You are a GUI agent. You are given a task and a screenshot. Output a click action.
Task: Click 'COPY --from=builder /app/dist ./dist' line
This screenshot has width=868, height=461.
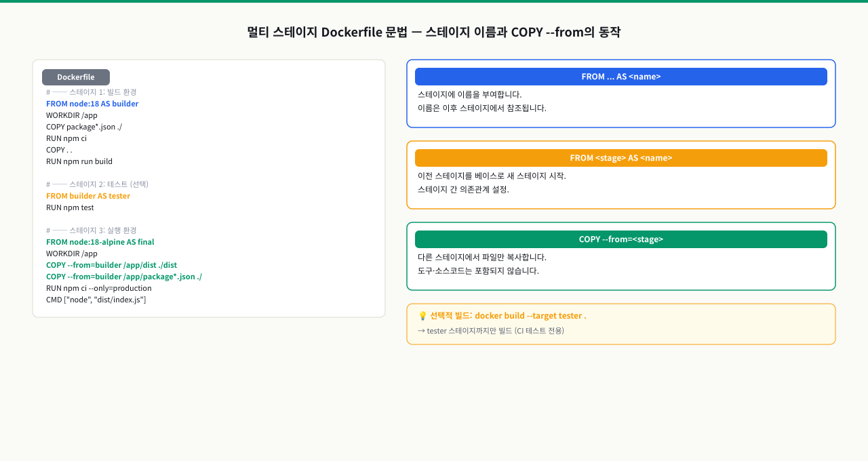click(112, 265)
